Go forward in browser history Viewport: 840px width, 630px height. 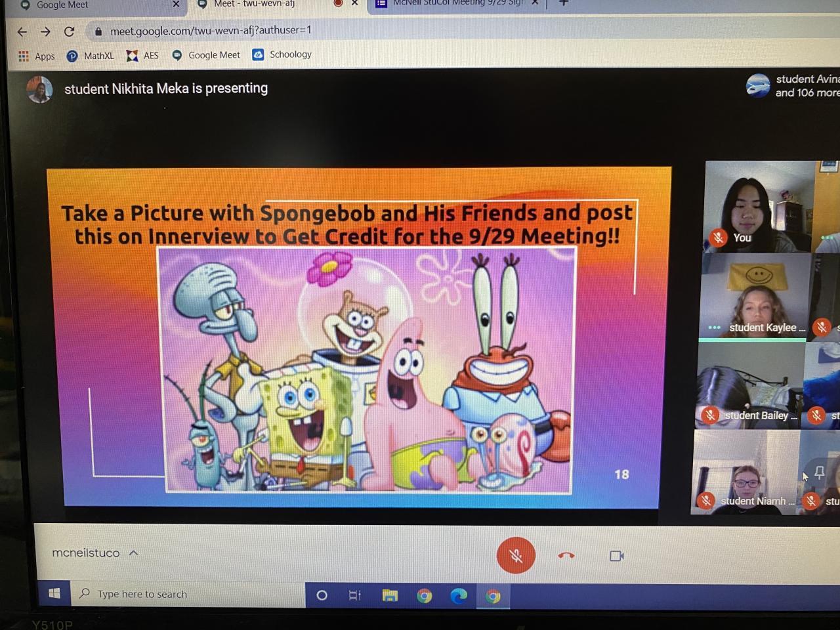tap(45, 31)
